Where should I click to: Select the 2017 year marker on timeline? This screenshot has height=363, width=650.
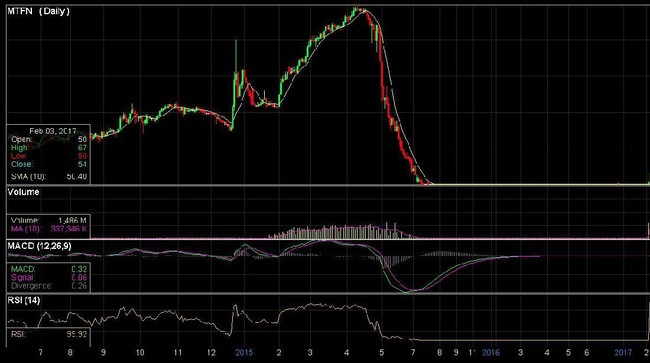[x=623, y=353]
